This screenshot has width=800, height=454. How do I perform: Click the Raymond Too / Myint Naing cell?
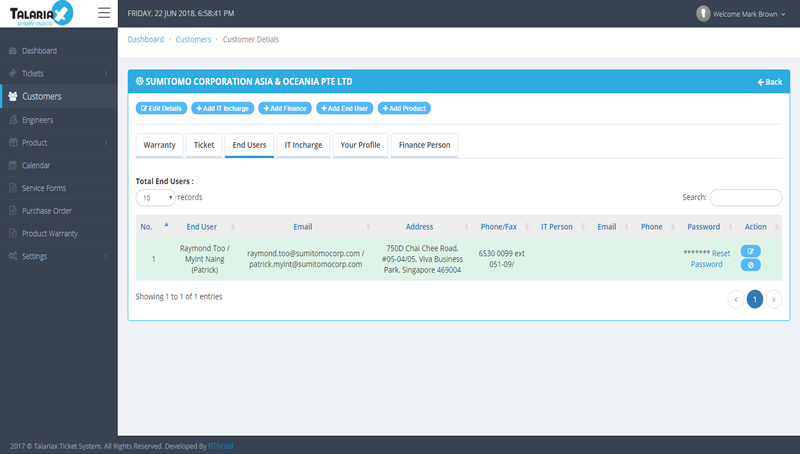click(x=205, y=259)
